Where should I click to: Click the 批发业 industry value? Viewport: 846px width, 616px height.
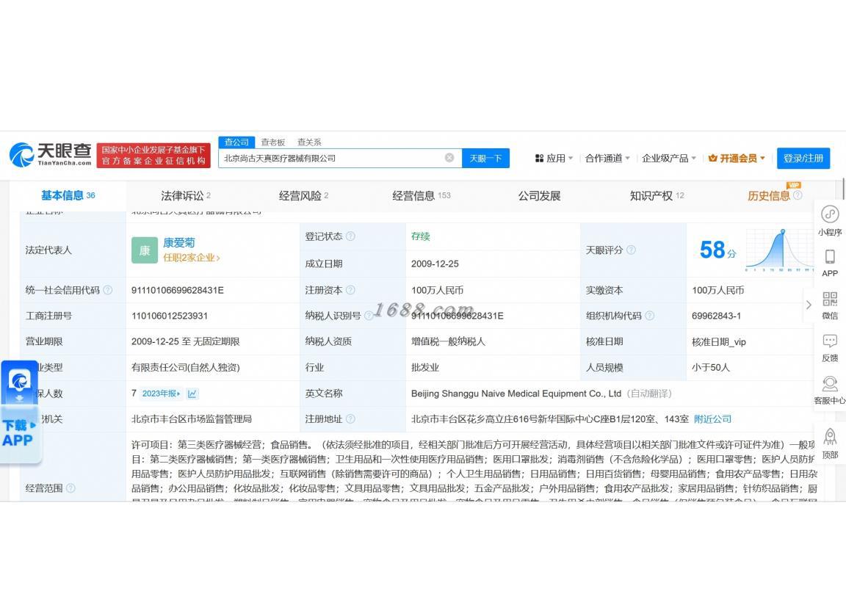[x=425, y=367]
